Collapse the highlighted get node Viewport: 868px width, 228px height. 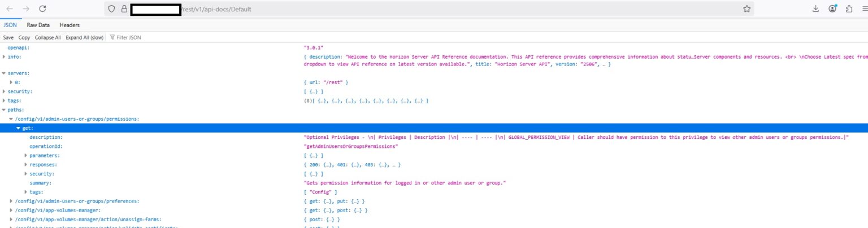tap(18, 128)
